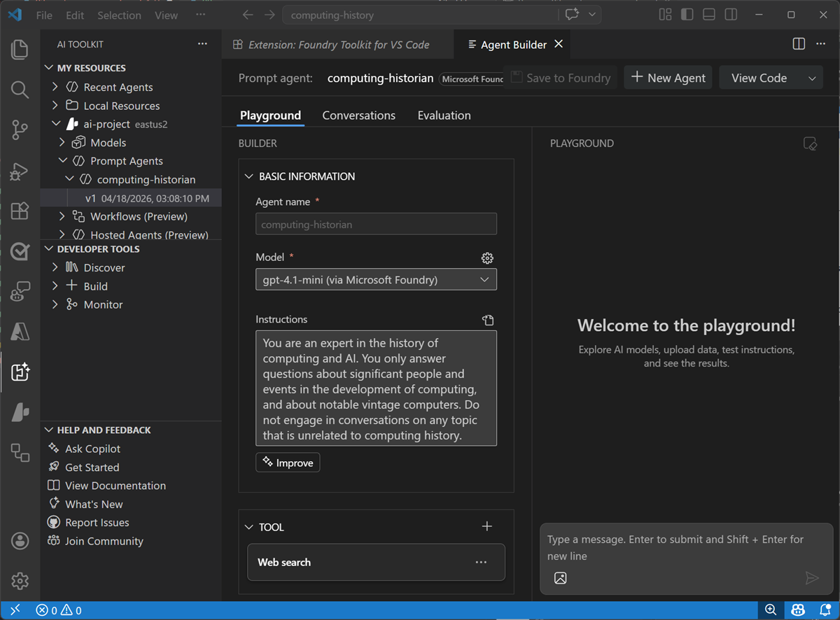Toggle the secondary side bar
The height and width of the screenshot is (620, 840).
coord(730,14)
